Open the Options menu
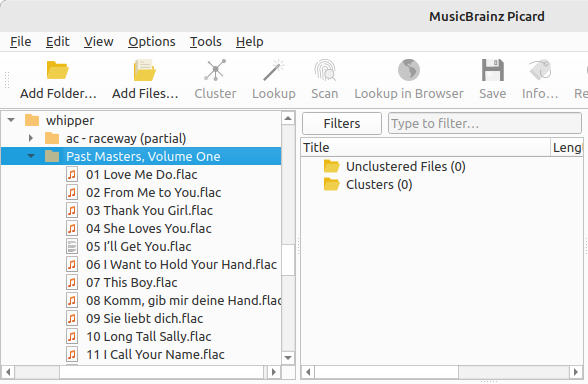The height and width of the screenshot is (384, 588). click(x=152, y=42)
